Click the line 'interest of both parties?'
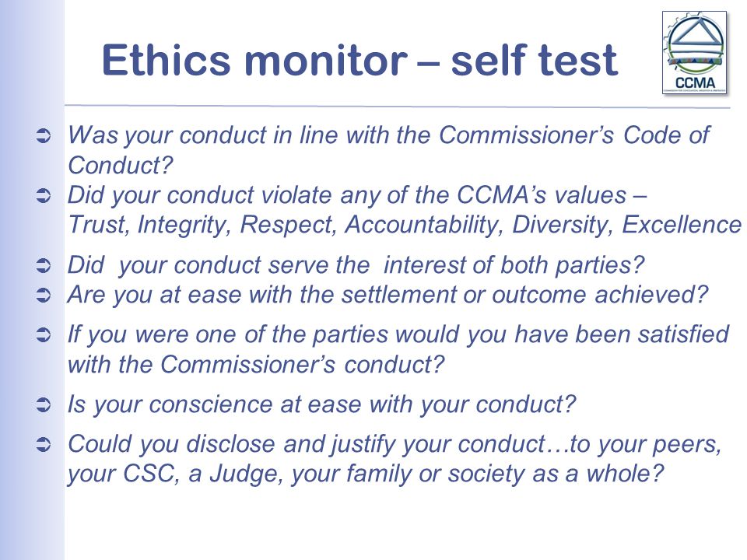Viewport: 747px width, 560px height. [514, 265]
